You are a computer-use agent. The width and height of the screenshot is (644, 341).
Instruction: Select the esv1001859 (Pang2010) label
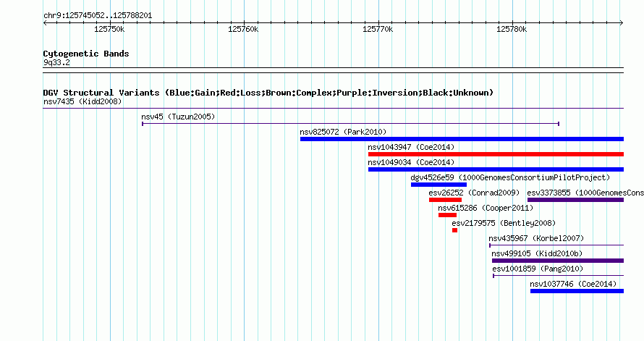538,269
